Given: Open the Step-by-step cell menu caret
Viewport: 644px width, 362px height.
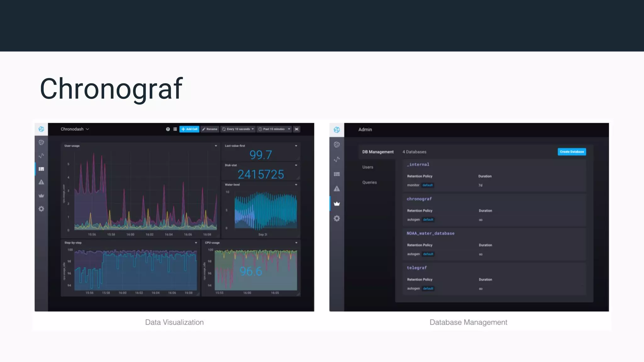Looking at the screenshot, I should click(196, 243).
